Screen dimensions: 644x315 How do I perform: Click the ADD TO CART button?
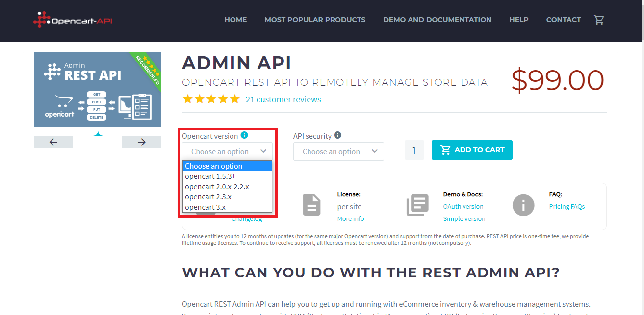coord(472,150)
